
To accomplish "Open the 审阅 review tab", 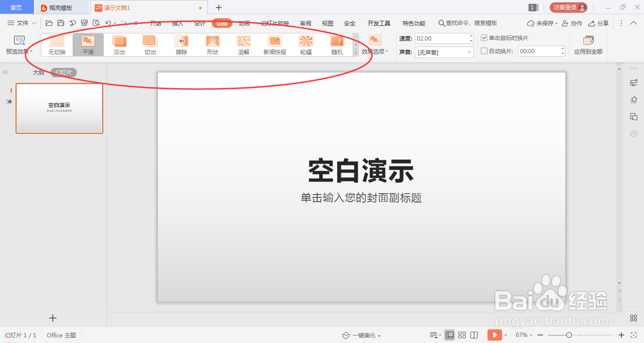I will coord(305,23).
